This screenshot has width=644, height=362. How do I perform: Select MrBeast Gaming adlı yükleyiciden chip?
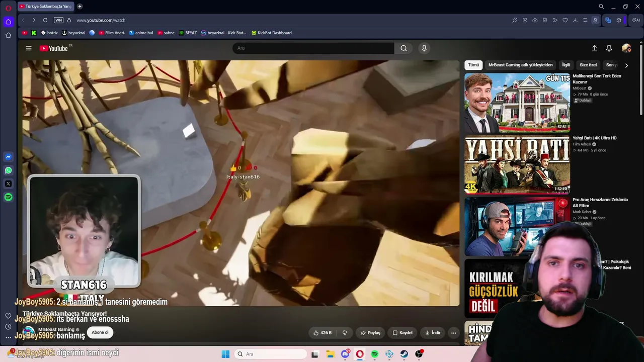[x=520, y=65]
